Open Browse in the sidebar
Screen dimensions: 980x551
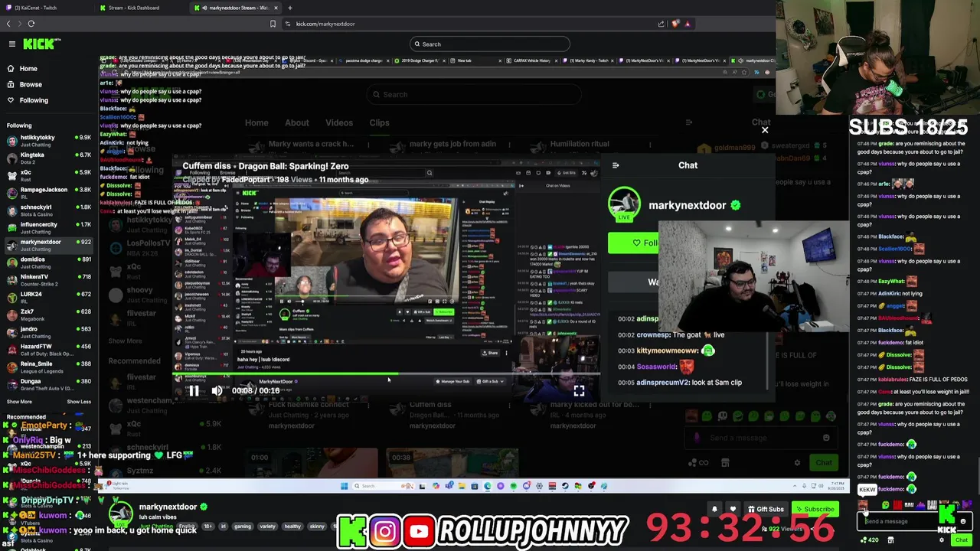pyautogui.click(x=31, y=84)
